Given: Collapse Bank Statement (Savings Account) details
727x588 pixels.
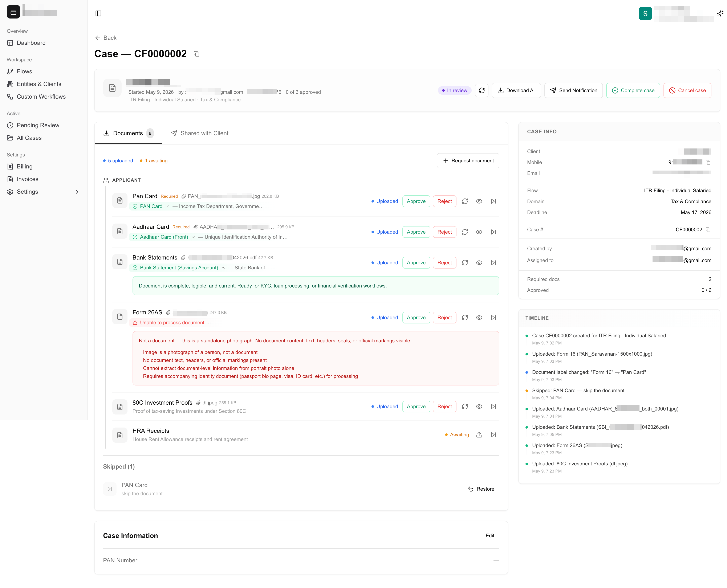Looking at the screenshot, I should pyautogui.click(x=223, y=268).
